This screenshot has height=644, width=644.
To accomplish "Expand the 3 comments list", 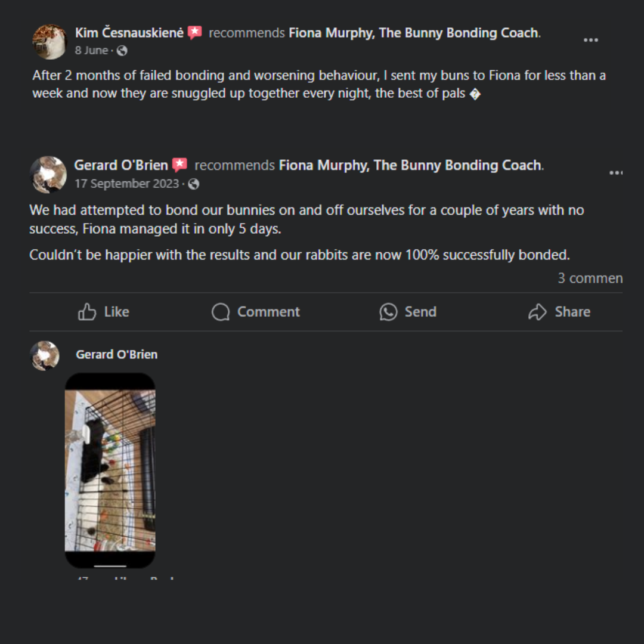I will (x=590, y=278).
